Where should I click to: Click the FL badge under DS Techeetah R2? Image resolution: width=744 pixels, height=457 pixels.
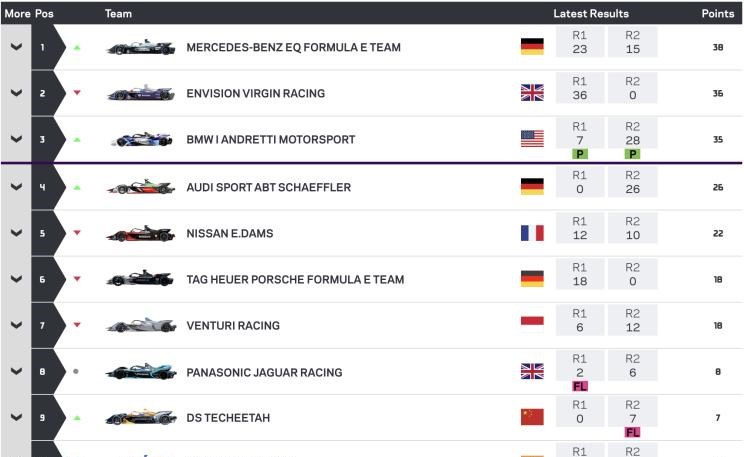[x=632, y=432]
